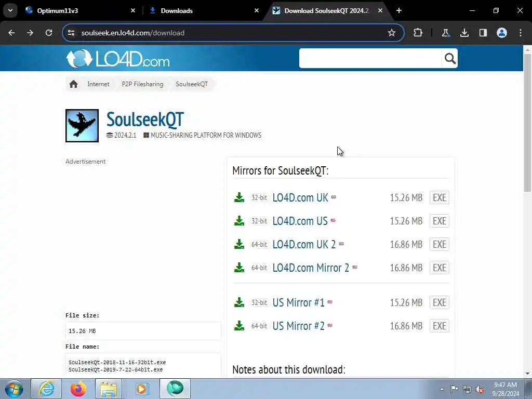Click the EXE badge on LO4D.com UK row

pyautogui.click(x=440, y=197)
